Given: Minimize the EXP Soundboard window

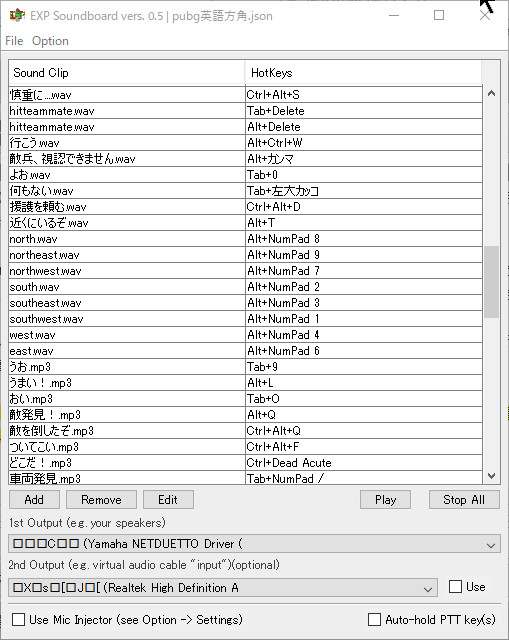Looking at the screenshot, I should point(394,16).
